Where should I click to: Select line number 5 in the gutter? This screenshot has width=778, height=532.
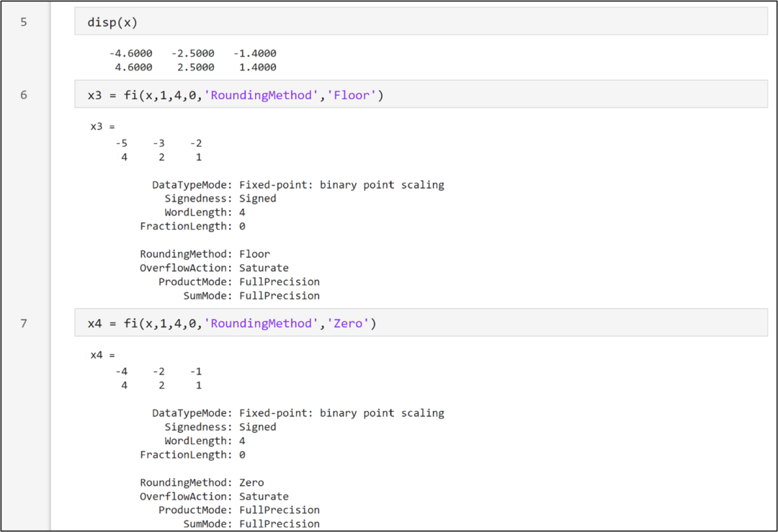tap(24, 22)
